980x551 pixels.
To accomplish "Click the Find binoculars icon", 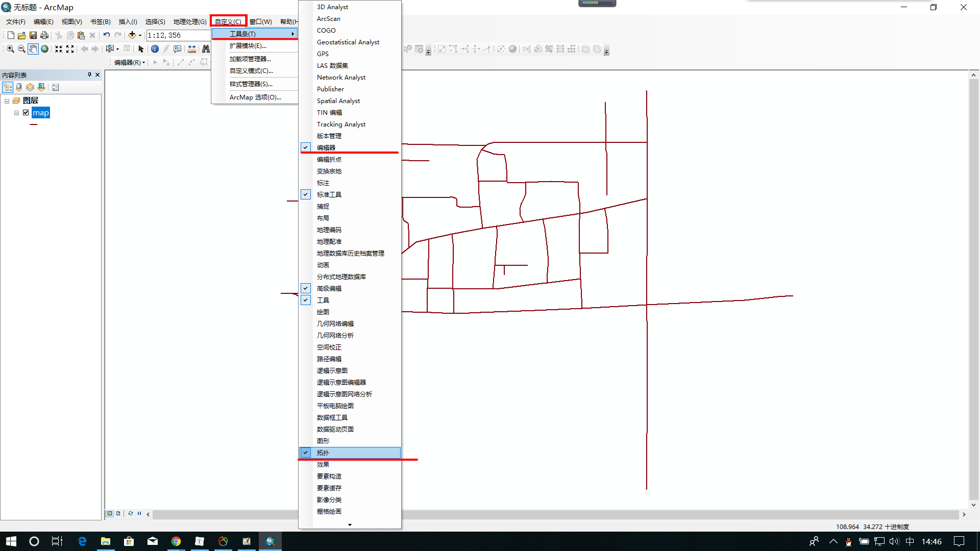I will [x=206, y=49].
